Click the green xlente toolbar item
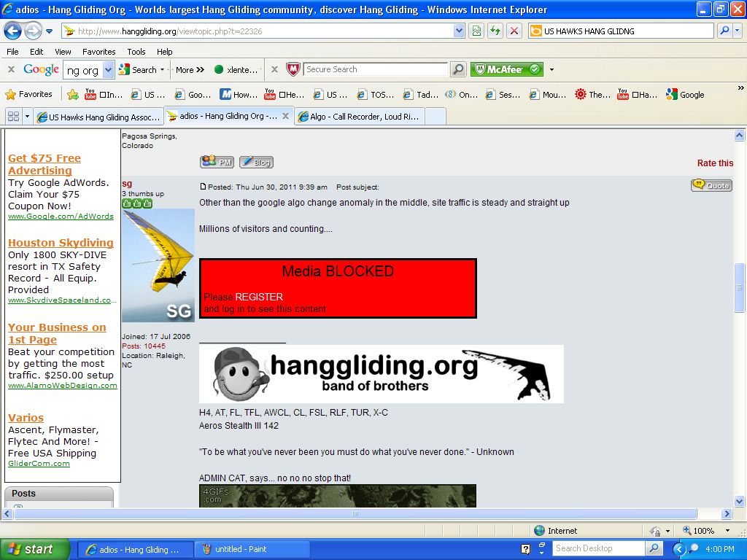747x560 pixels. click(236, 69)
